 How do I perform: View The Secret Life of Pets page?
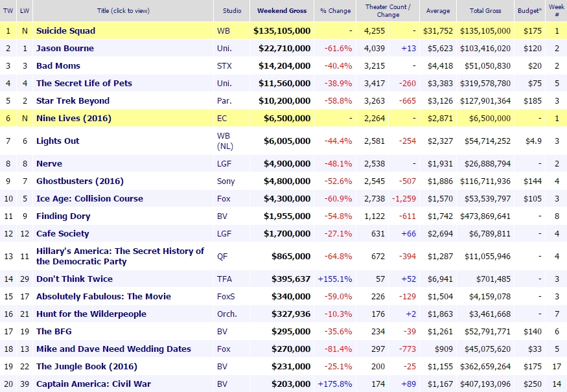(84, 83)
